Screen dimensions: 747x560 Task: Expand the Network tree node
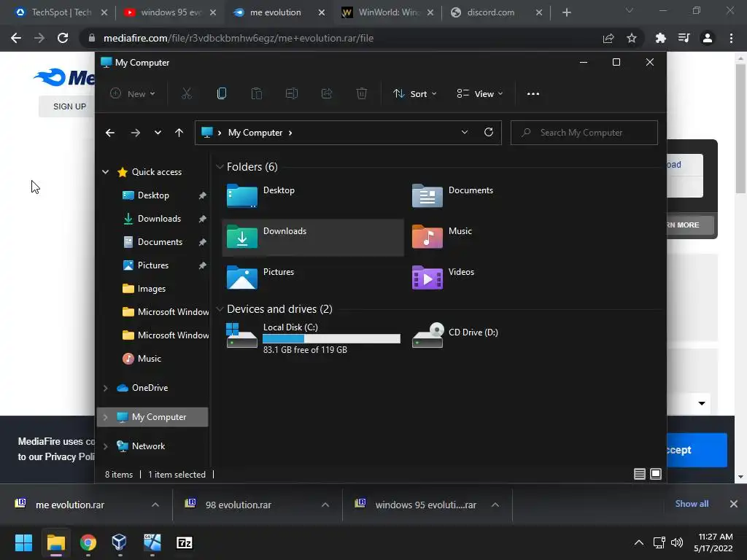(105, 446)
